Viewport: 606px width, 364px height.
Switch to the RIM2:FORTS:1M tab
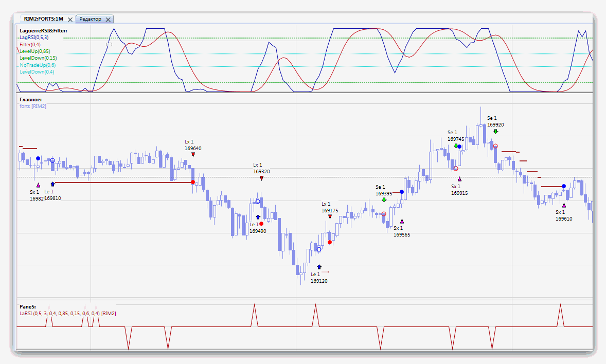[43, 19]
